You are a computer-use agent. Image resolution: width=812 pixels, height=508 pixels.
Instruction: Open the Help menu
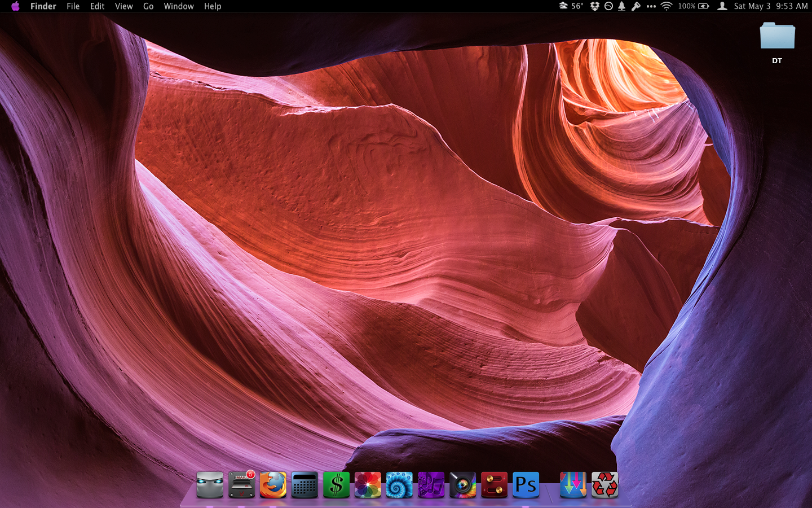click(213, 6)
